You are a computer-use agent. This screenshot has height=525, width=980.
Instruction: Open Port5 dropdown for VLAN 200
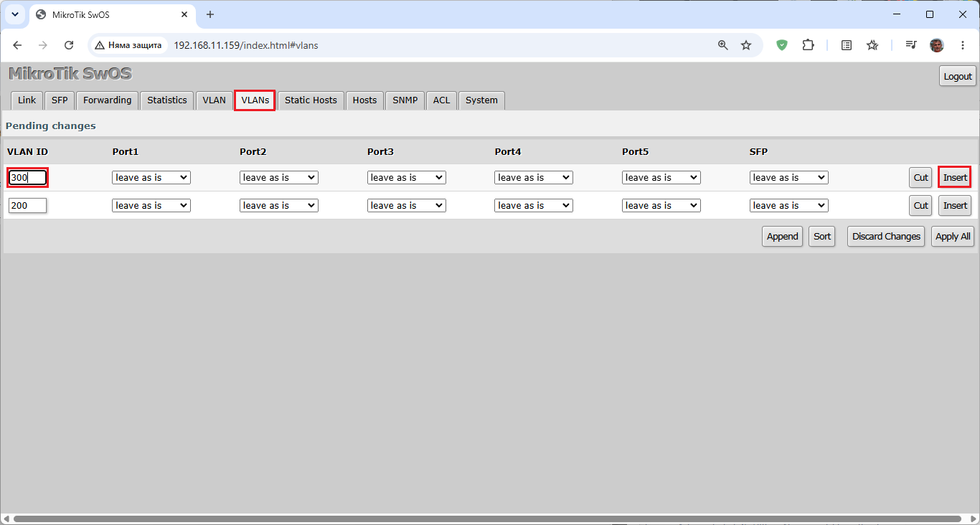pyautogui.click(x=661, y=206)
